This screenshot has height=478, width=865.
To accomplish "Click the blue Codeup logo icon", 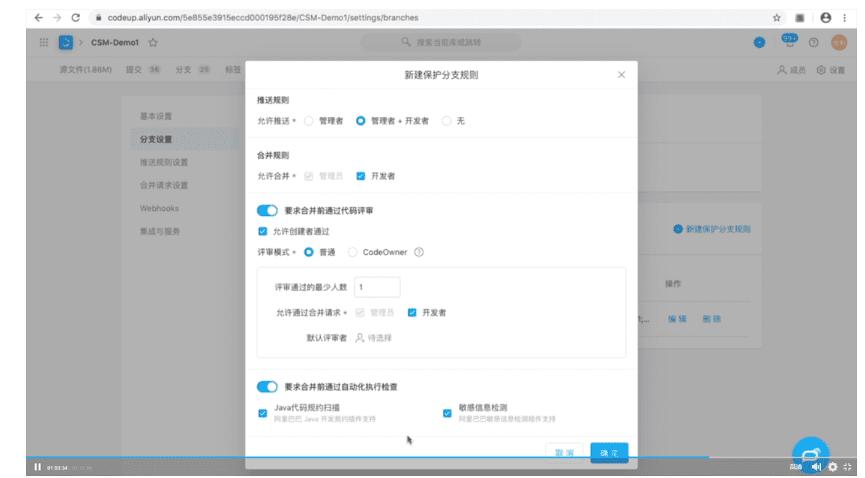I will pyautogui.click(x=66, y=43).
